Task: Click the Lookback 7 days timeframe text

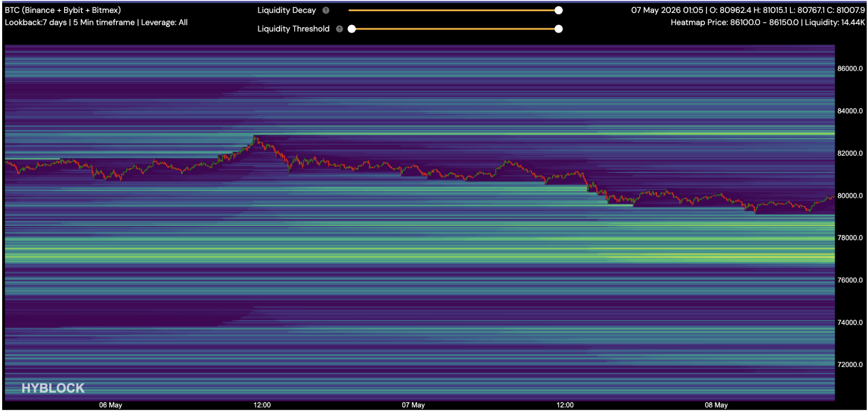Action: [x=96, y=23]
